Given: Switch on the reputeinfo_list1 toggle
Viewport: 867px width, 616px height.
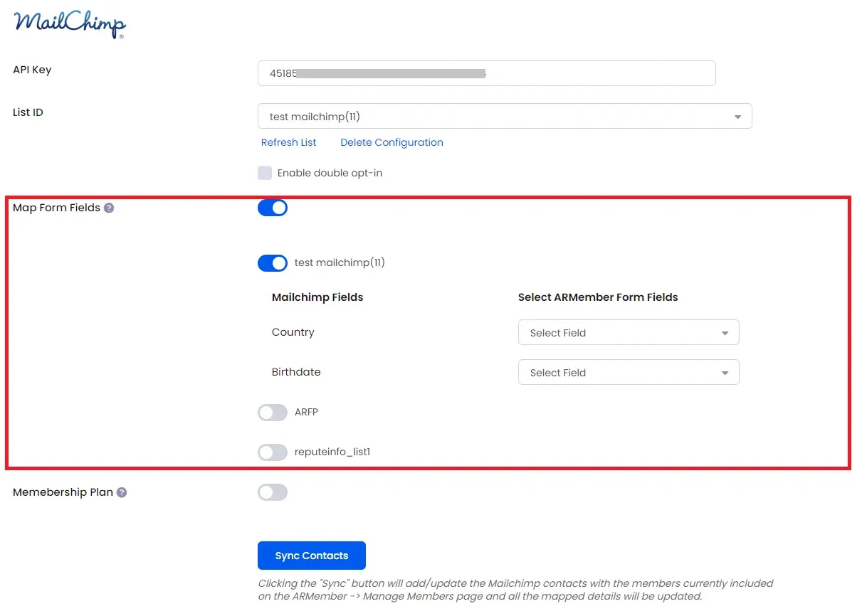Looking at the screenshot, I should (x=273, y=452).
